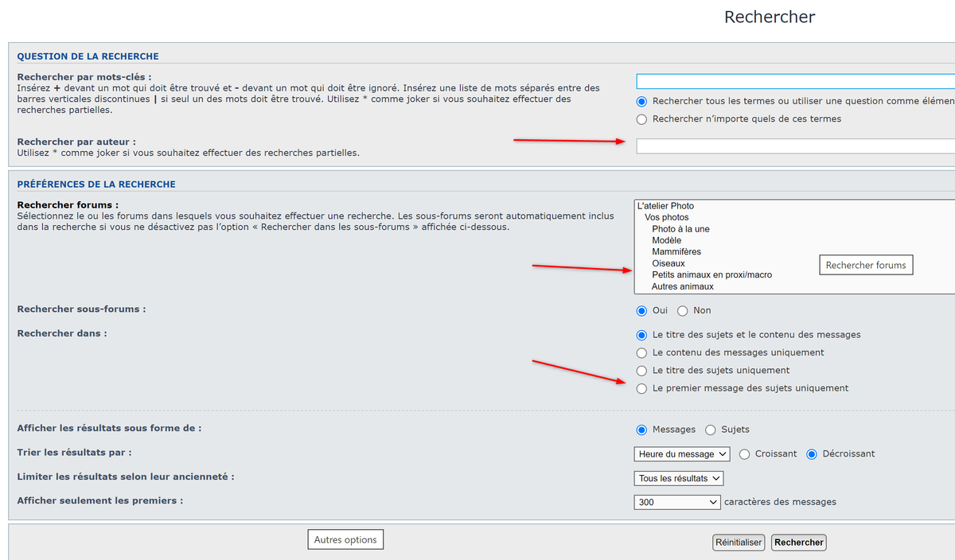Open the 'Tous les résultats' age dropdown
Viewport: 955px width, 560px height.
pos(679,478)
